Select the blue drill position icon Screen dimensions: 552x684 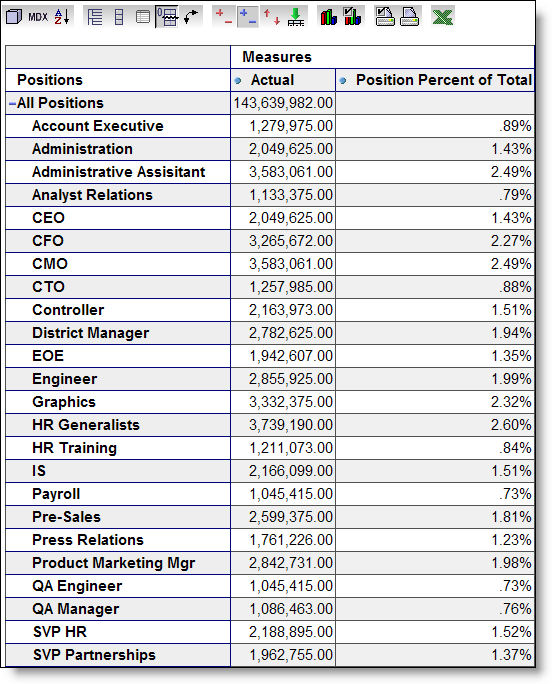click(x=248, y=17)
